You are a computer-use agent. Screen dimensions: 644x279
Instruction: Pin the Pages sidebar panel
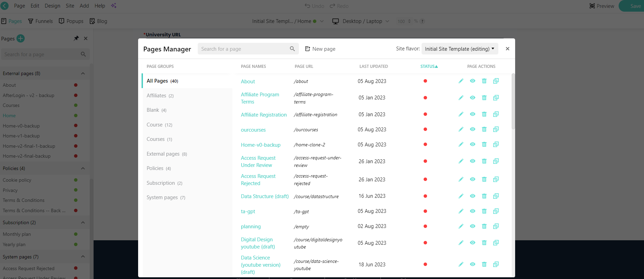(76, 38)
